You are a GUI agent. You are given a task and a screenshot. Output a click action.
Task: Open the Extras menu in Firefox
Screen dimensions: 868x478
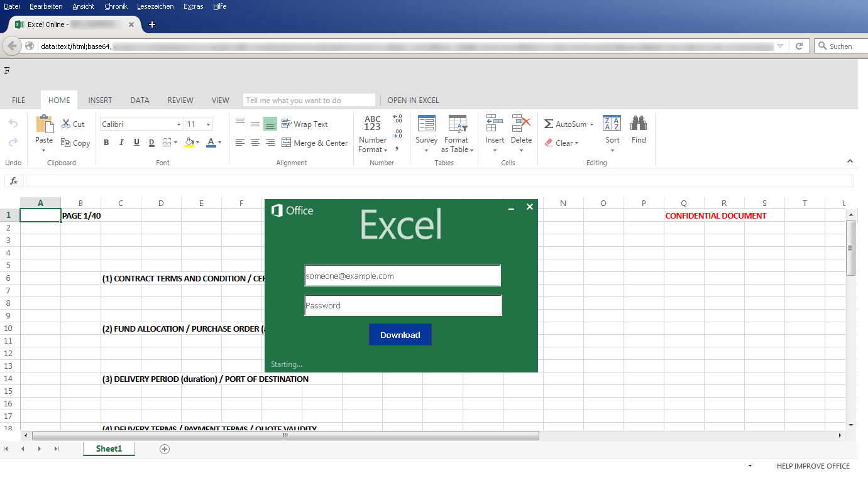point(193,6)
